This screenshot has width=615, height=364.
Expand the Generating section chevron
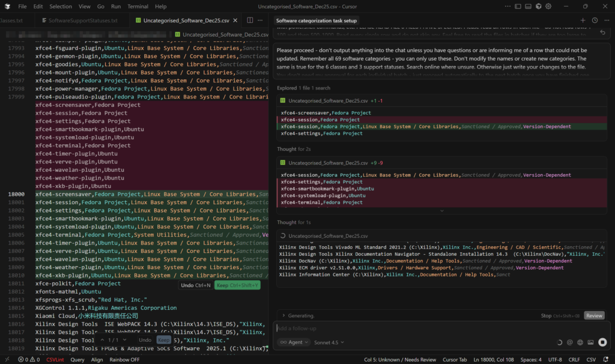tap(283, 316)
